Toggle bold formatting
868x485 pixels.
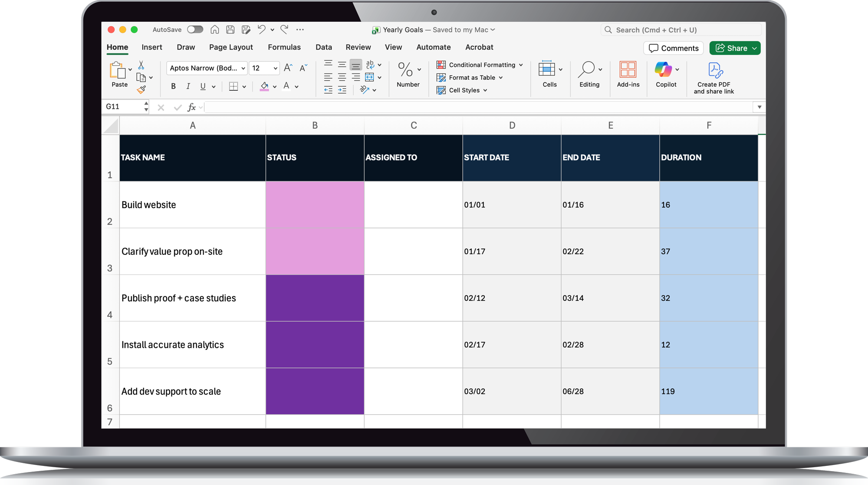coord(173,86)
